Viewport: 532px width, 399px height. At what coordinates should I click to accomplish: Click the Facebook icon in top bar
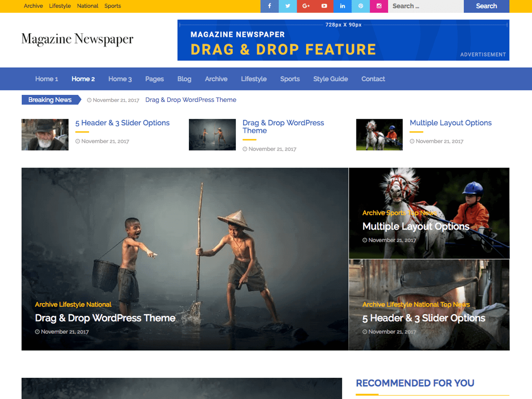pos(270,6)
